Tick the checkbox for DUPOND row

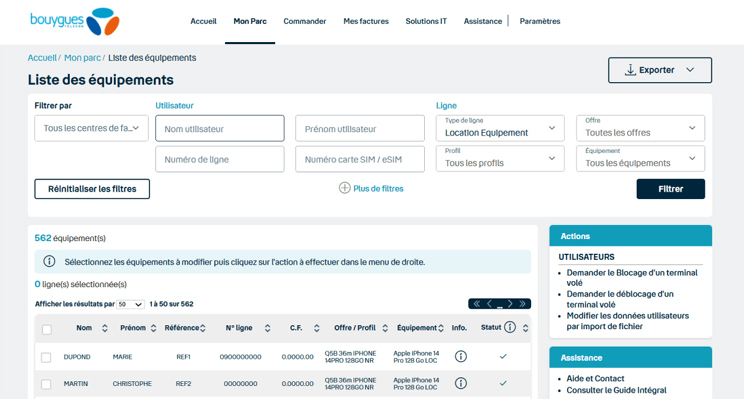point(46,357)
